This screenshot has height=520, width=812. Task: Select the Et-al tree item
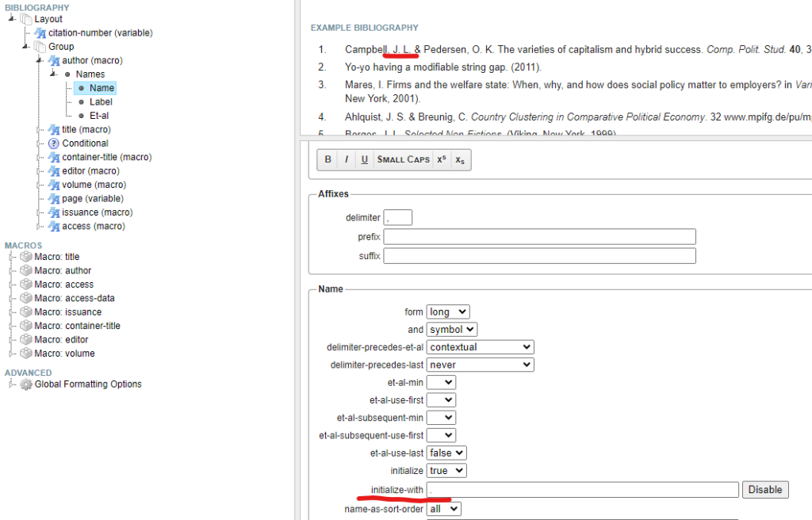tap(99, 116)
